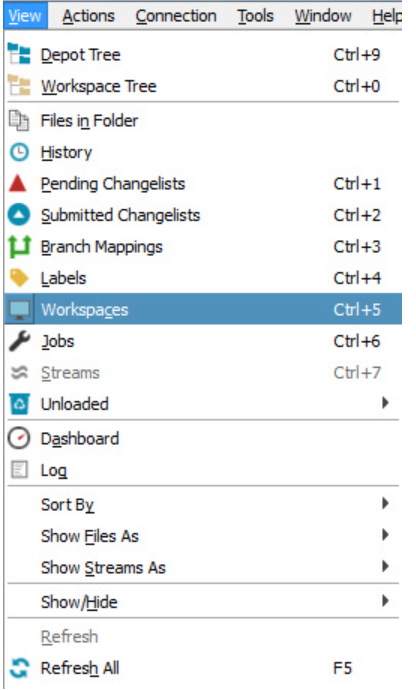Click the green Branch Mappings icon
The width and height of the screenshot is (416, 690).
click(x=19, y=246)
